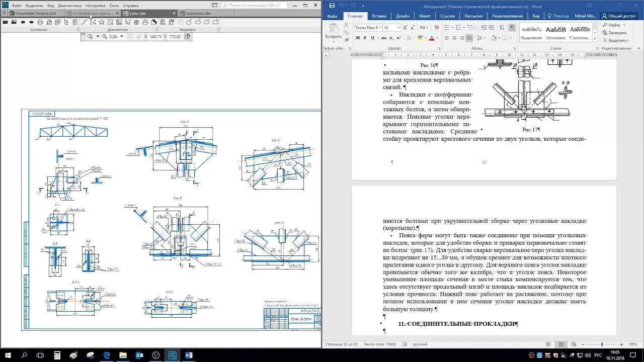
Task: Go forward with right arrow in KOMPAS toolbar
Action: [31, 22]
